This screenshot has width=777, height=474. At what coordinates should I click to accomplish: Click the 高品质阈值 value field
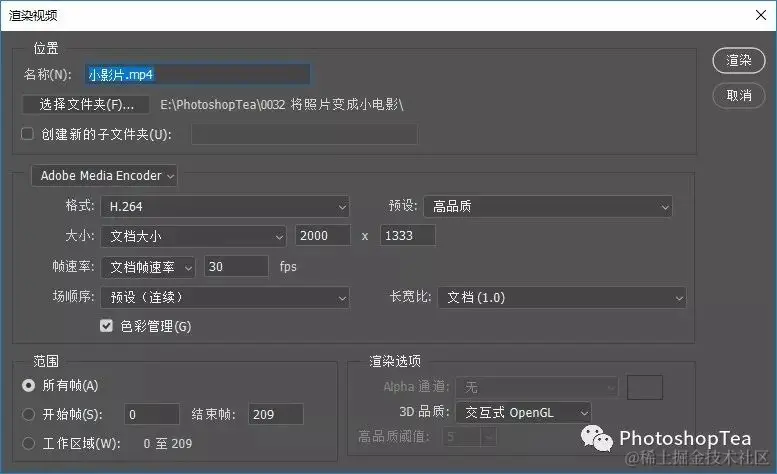pos(461,437)
